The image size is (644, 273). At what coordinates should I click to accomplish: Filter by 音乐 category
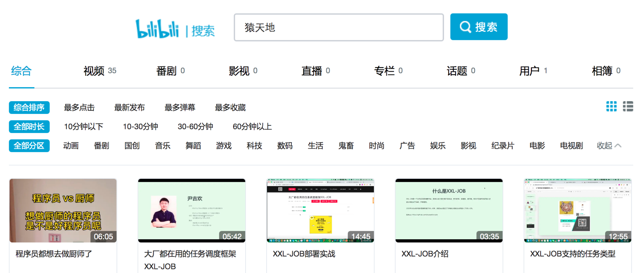click(163, 146)
